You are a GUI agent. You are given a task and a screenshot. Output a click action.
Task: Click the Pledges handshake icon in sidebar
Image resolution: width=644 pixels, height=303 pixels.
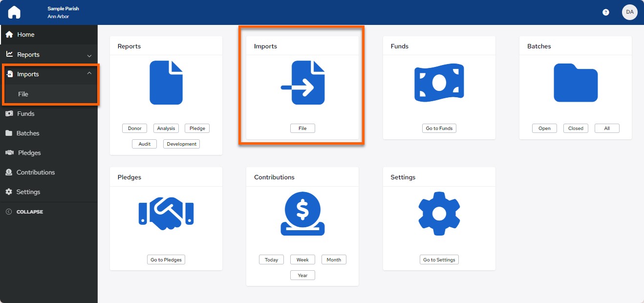(9, 152)
